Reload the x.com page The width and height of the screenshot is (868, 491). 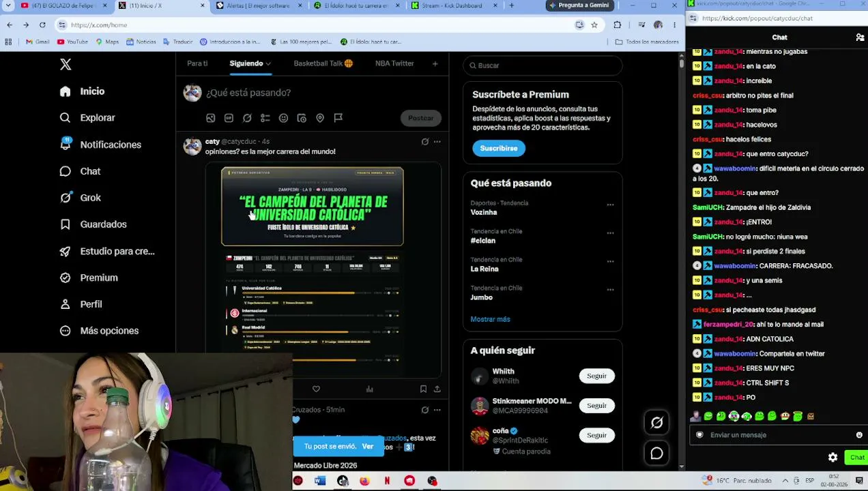pyautogui.click(x=42, y=25)
